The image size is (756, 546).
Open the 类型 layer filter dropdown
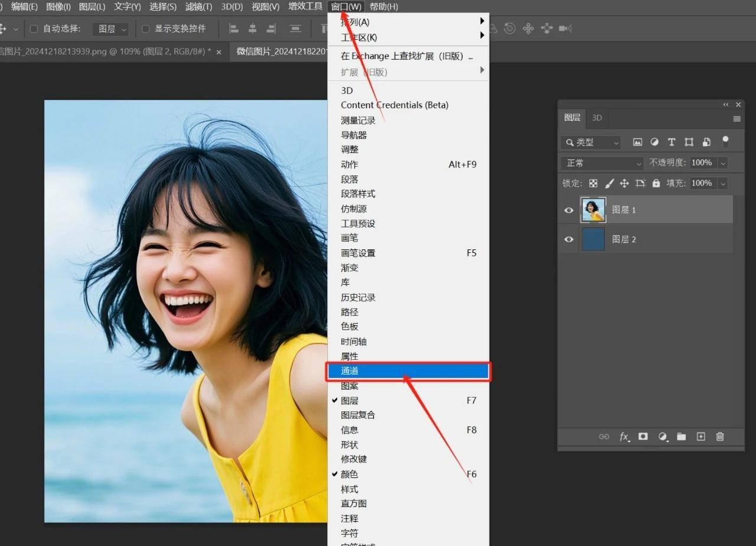pyautogui.click(x=591, y=142)
